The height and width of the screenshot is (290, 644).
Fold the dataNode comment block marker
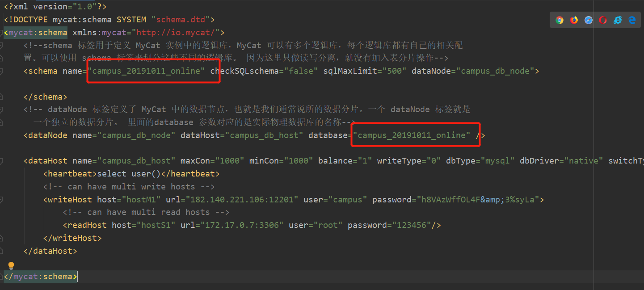(x=1, y=109)
